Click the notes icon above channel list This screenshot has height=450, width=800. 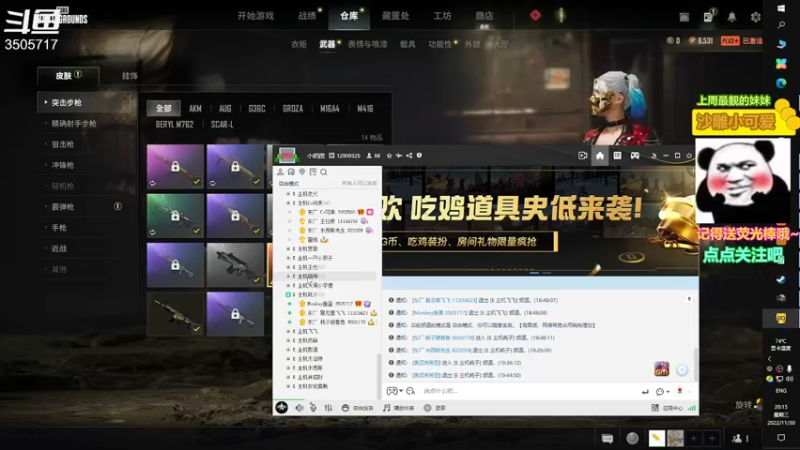313,172
